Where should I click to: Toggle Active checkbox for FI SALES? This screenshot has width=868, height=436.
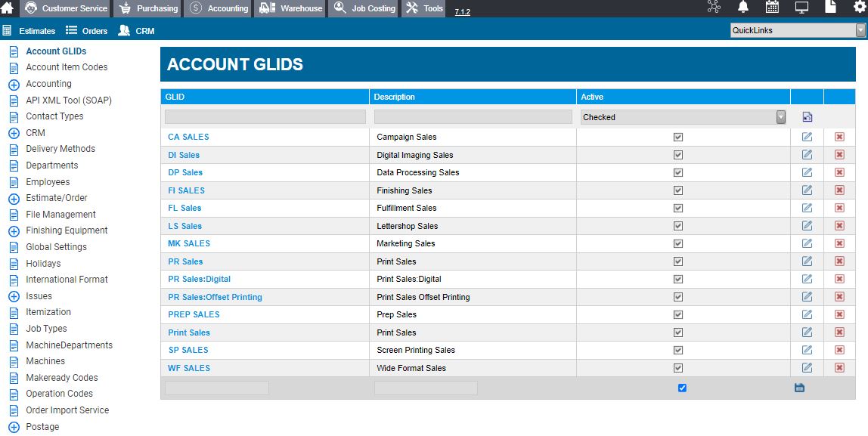[x=678, y=190]
